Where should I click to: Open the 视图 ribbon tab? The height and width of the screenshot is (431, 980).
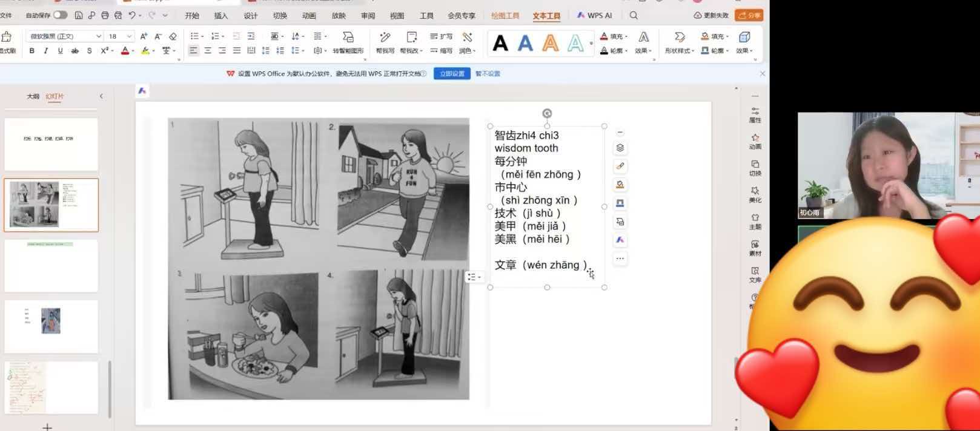[x=397, y=16]
